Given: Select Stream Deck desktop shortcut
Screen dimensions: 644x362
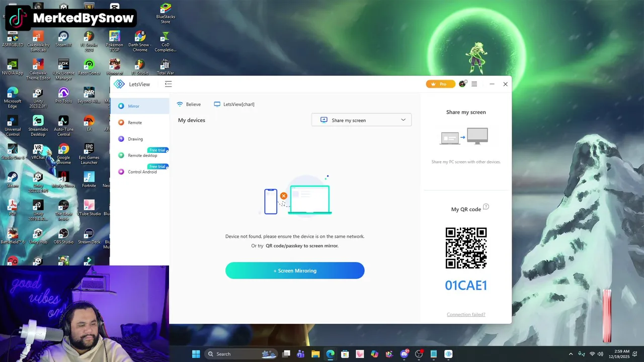Looking at the screenshot, I should pos(89,236).
